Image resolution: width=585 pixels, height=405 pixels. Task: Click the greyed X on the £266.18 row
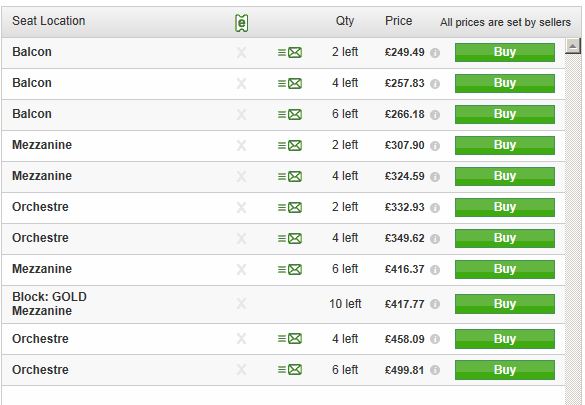pyautogui.click(x=241, y=114)
